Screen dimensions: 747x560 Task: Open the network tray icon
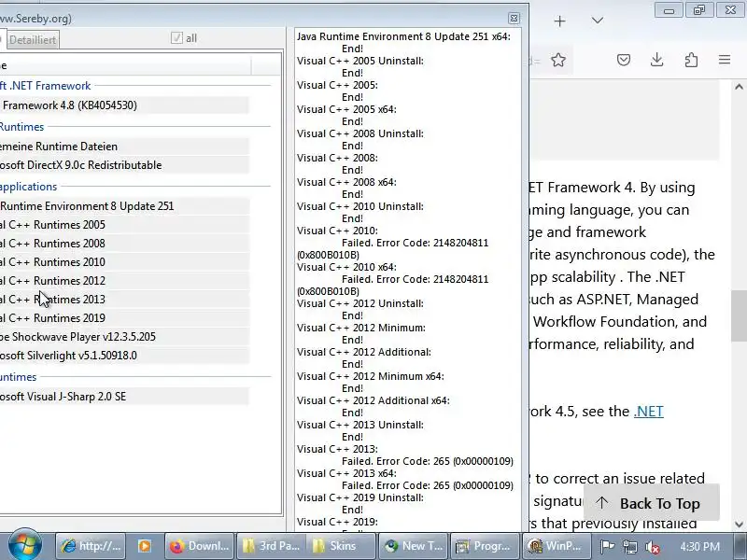(x=630, y=547)
